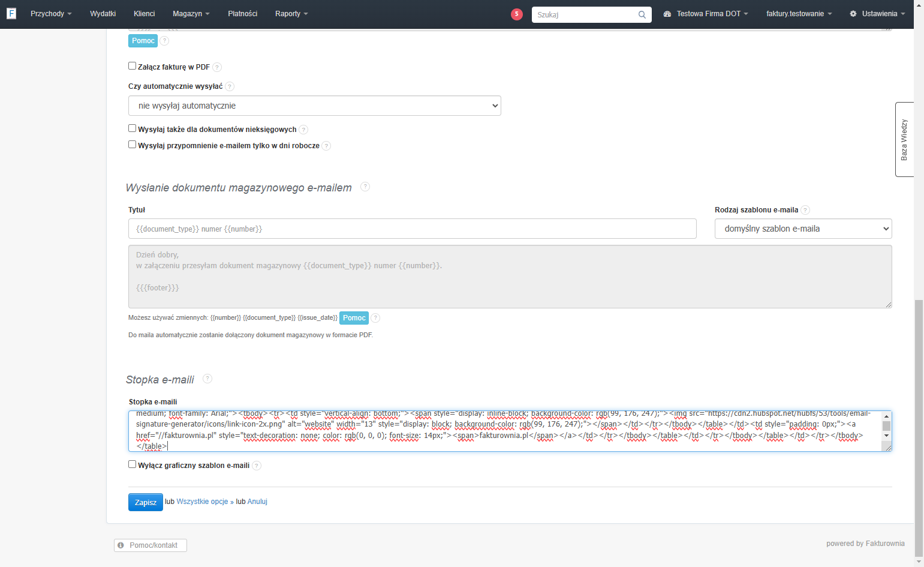This screenshot has height=567, width=924.
Task: Enable Wysyłaj także dla dokumentów nieksięgowych
Action: pos(133,128)
